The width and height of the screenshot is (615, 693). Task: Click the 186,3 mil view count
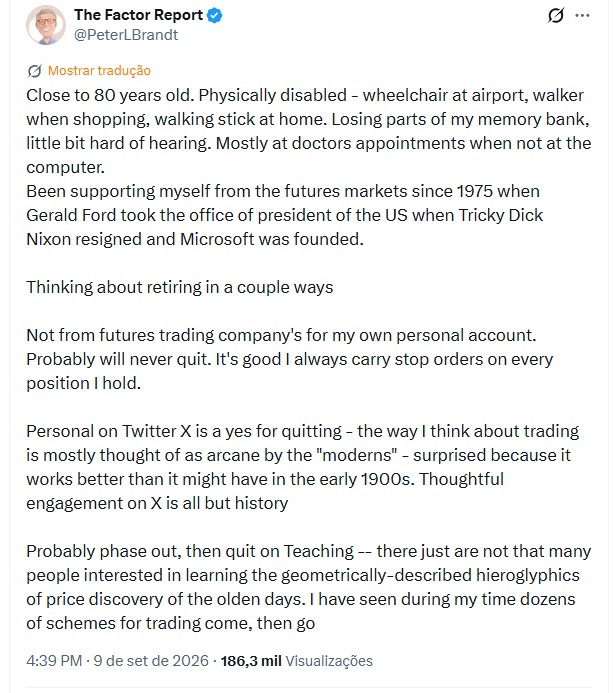click(x=251, y=661)
